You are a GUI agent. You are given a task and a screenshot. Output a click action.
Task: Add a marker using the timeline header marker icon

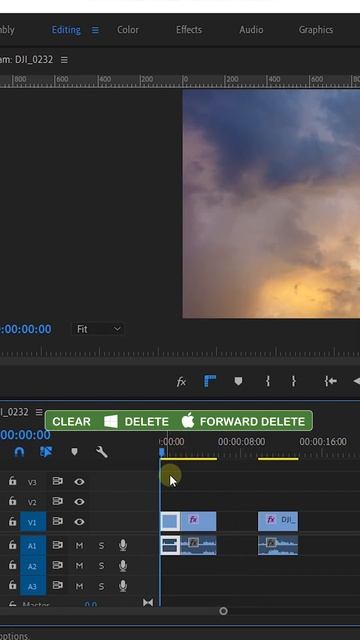[74, 452]
